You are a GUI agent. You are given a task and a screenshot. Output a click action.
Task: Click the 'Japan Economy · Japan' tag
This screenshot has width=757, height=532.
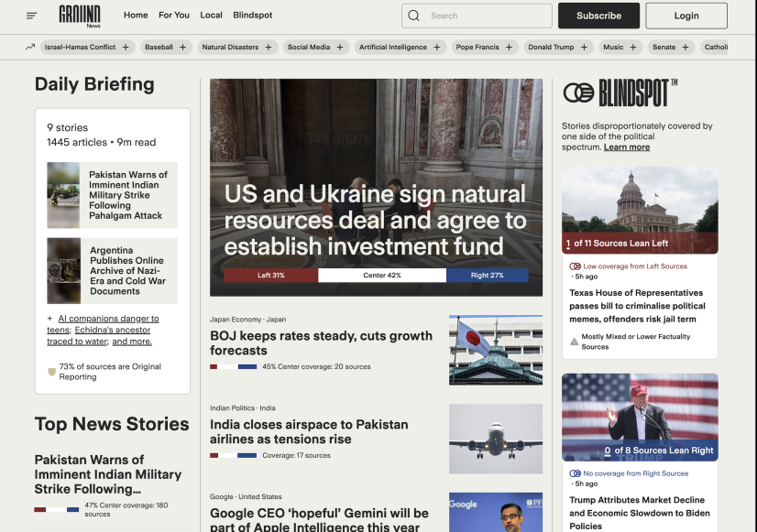coord(247,320)
